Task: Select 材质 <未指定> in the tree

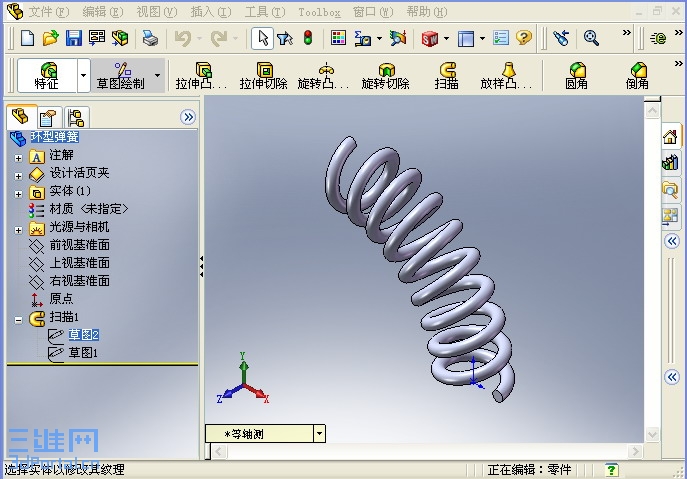Action: (x=89, y=209)
